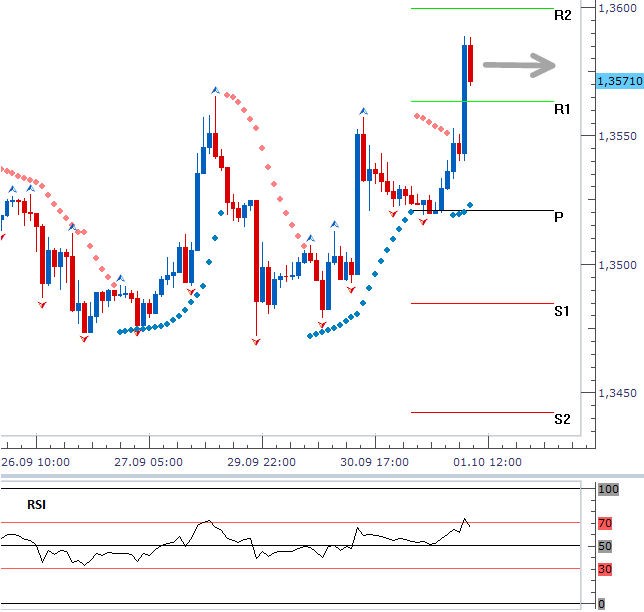Click the current price tag 1,35710

pos(619,81)
